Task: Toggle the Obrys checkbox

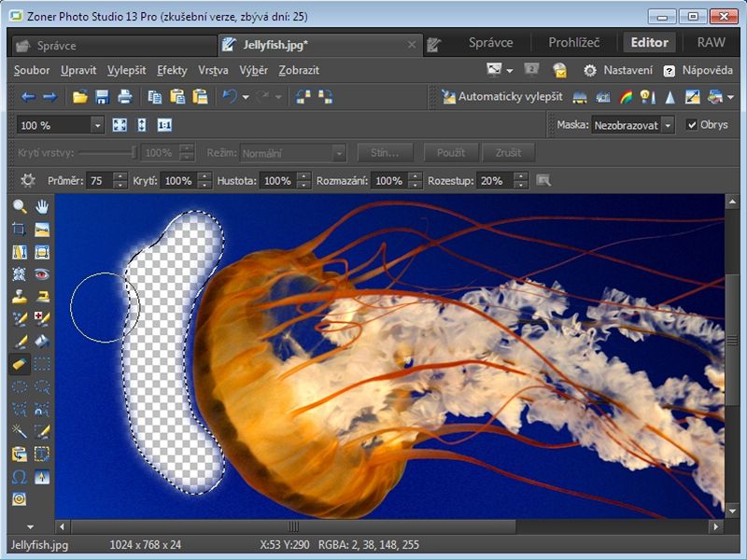Action: (692, 125)
